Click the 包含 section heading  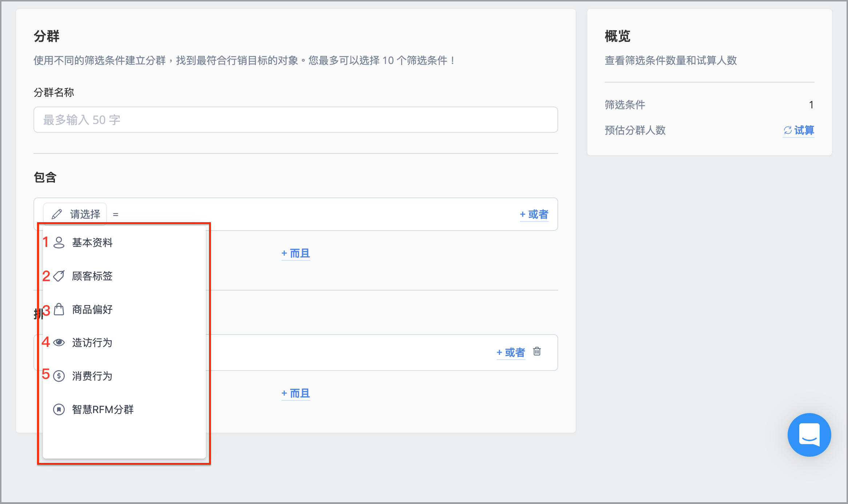(45, 177)
